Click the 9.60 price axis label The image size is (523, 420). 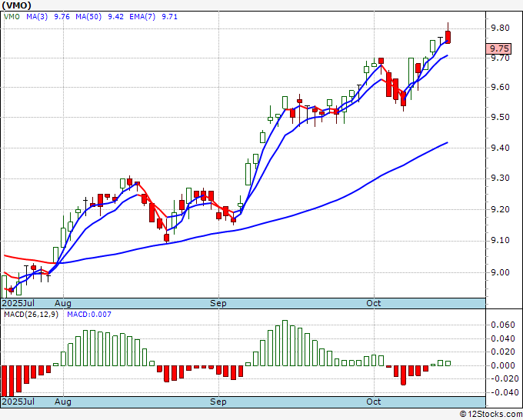pos(501,87)
